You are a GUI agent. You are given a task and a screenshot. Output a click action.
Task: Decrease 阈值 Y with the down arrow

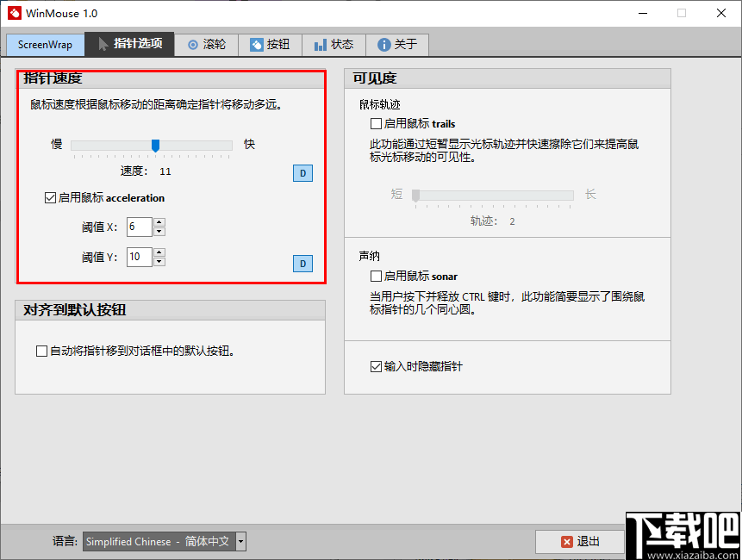click(x=159, y=262)
